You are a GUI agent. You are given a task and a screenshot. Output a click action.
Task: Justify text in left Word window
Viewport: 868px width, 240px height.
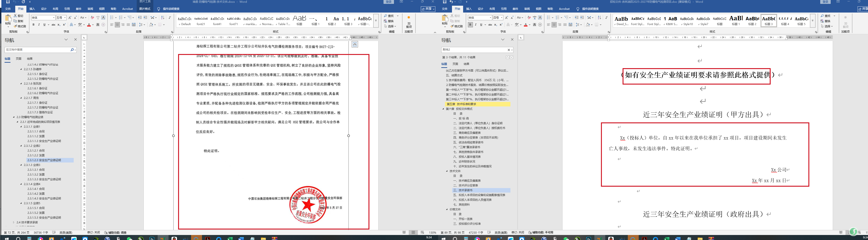pyautogui.click(x=128, y=25)
